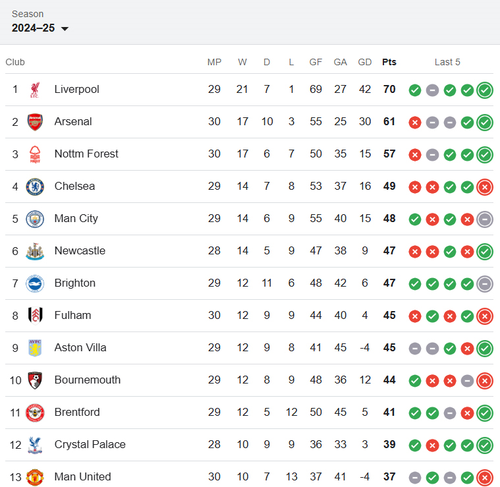Click the Man City club badge

35,219
